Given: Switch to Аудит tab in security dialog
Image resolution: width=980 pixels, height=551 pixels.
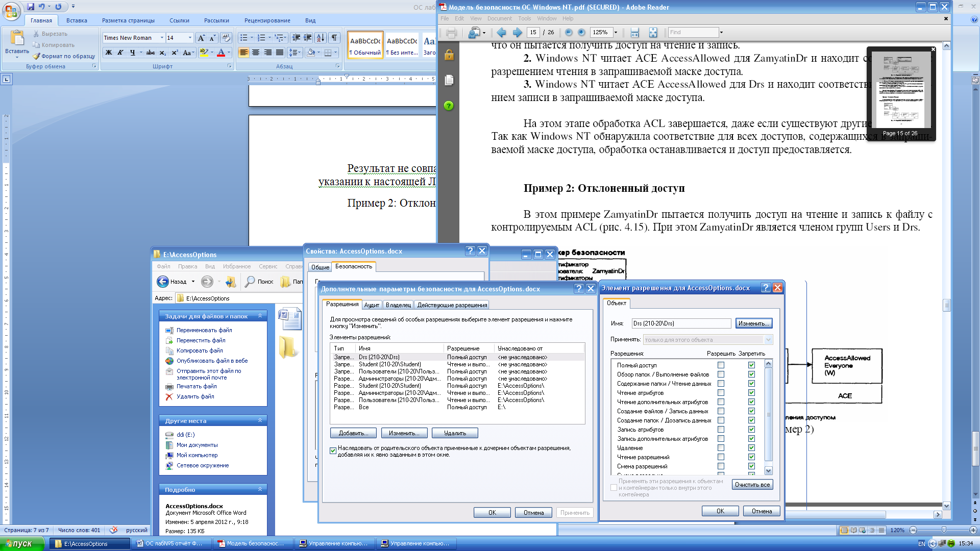Looking at the screenshot, I should (372, 305).
